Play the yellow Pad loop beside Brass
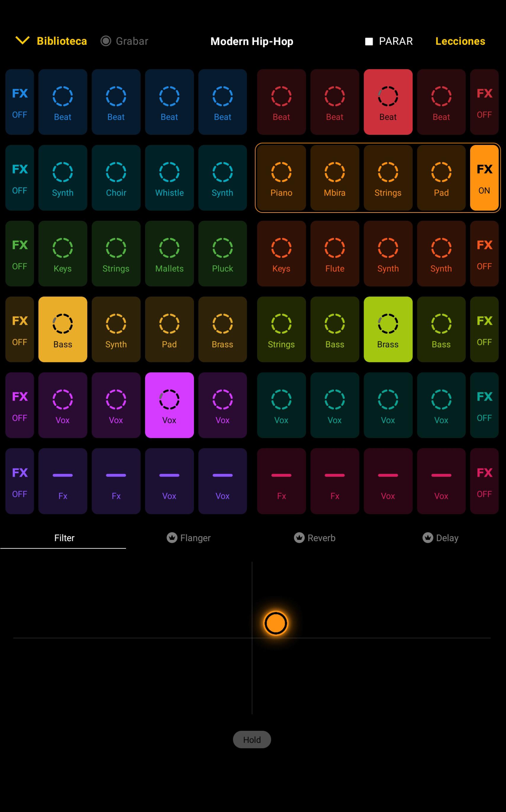The image size is (506, 812). tap(169, 329)
